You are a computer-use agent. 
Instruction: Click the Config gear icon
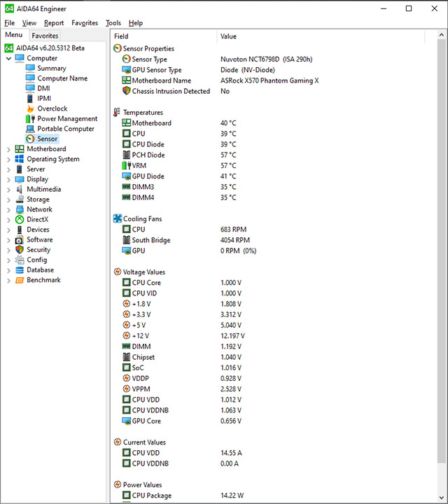click(20, 260)
